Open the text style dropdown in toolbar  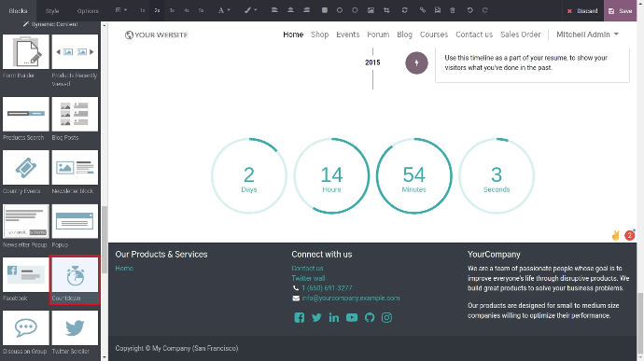coord(120,10)
